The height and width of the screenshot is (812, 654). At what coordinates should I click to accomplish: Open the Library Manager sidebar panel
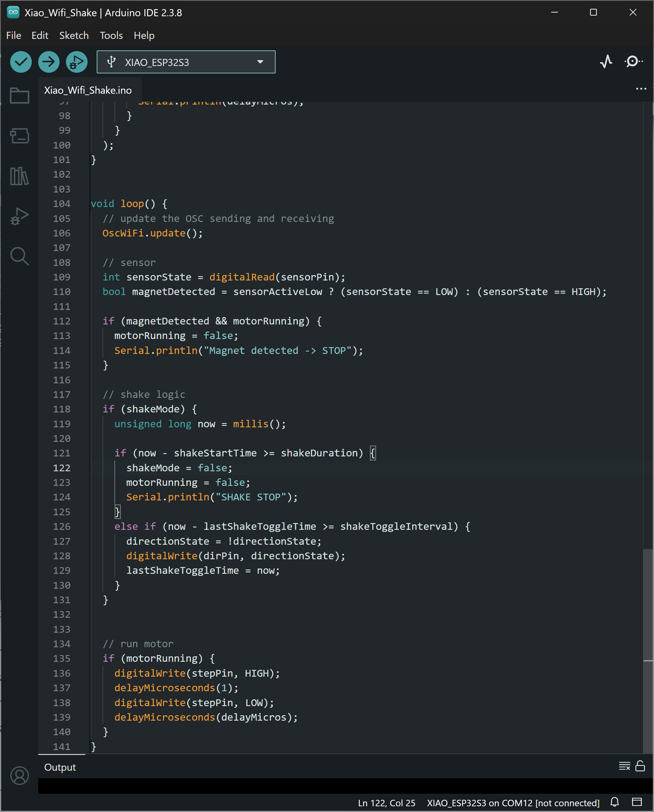(x=20, y=176)
